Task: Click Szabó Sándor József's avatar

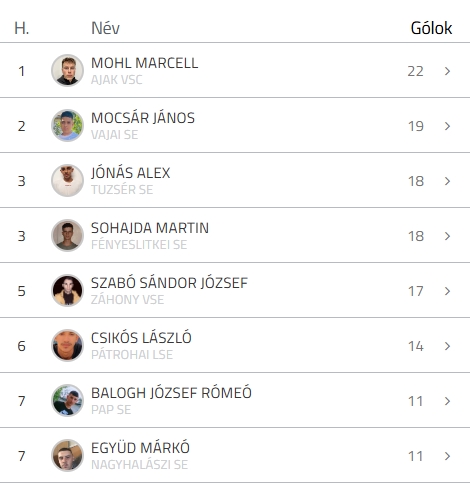Action: 67,290
